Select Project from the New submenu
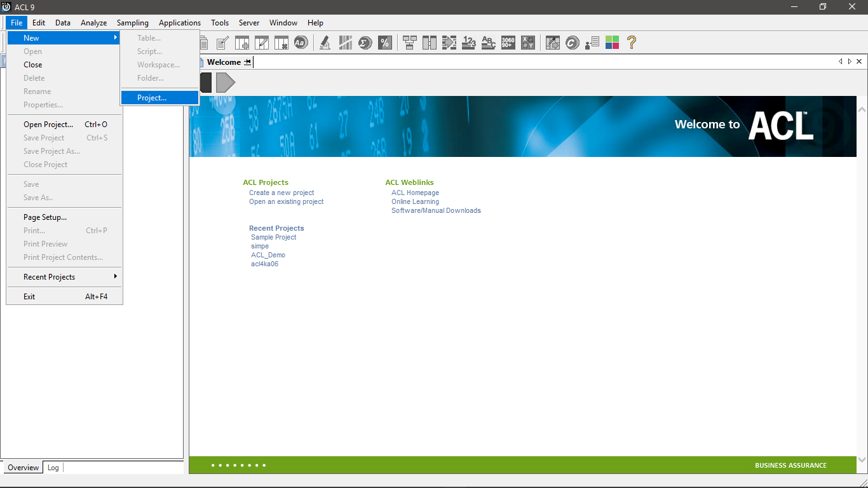Viewport: 868px width, 488px height. tap(151, 97)
